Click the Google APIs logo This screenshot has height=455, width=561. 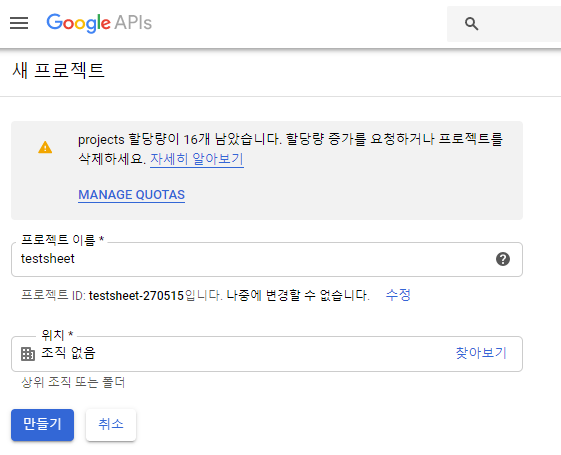pyautogui.click(x=99, y=23)
